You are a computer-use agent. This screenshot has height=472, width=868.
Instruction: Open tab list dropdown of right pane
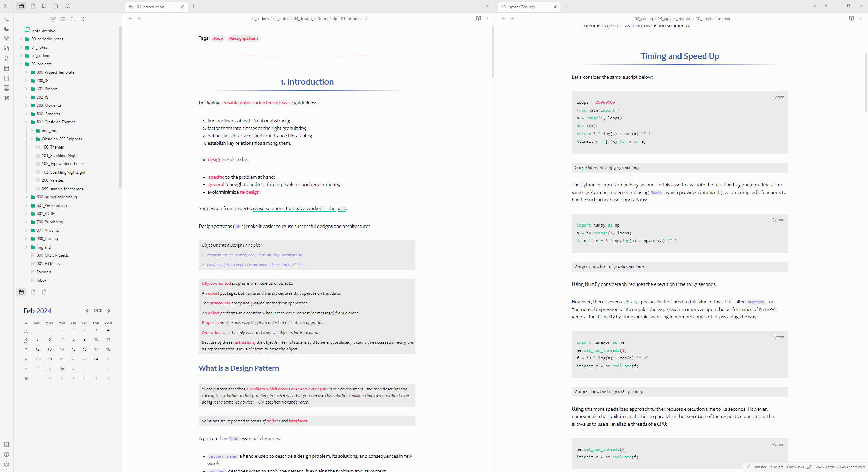tap(814, 6)
